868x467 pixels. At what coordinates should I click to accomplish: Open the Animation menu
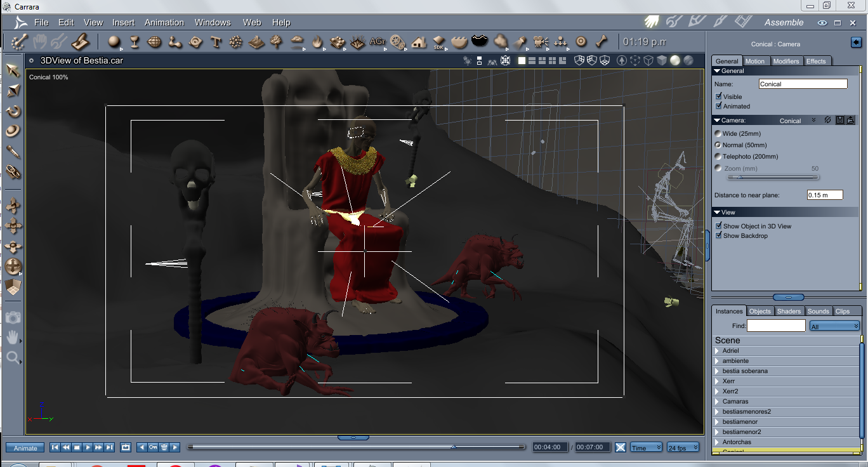click(164, 22)
